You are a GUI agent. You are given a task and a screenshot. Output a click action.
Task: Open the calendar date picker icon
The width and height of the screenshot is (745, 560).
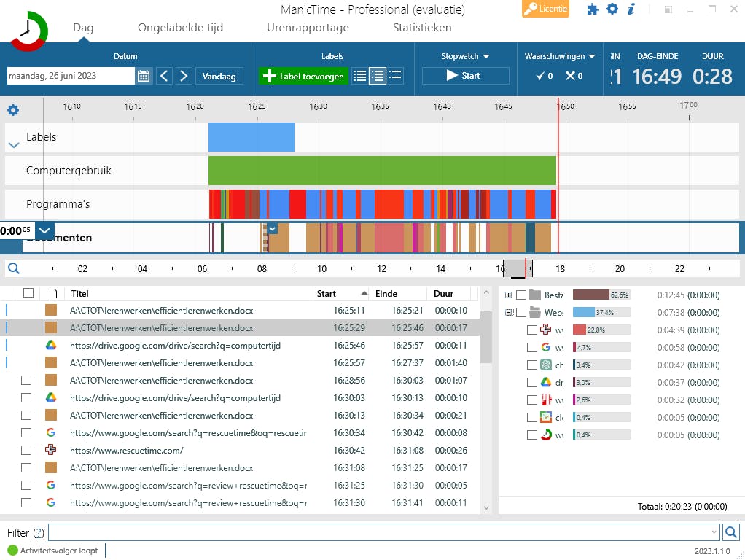144,75
